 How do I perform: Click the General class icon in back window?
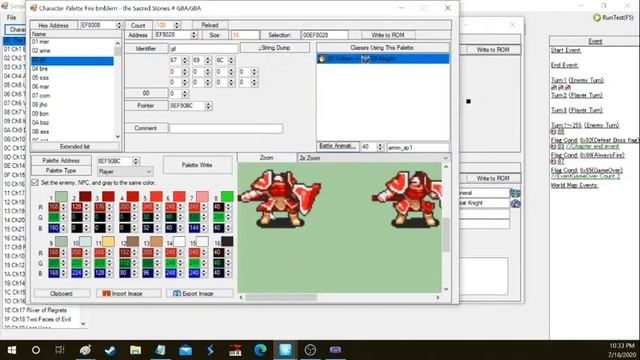click(515, 193)
